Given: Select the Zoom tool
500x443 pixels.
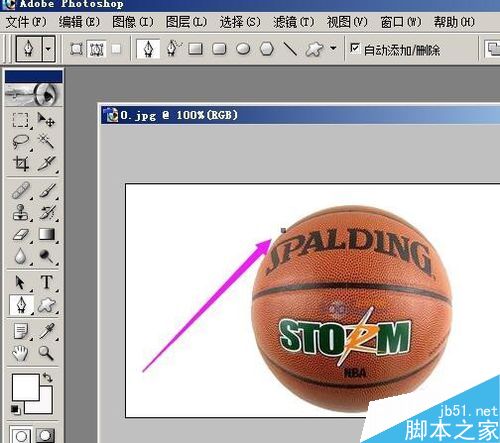Looking at the screenshot, I should (x=46, y=353).
